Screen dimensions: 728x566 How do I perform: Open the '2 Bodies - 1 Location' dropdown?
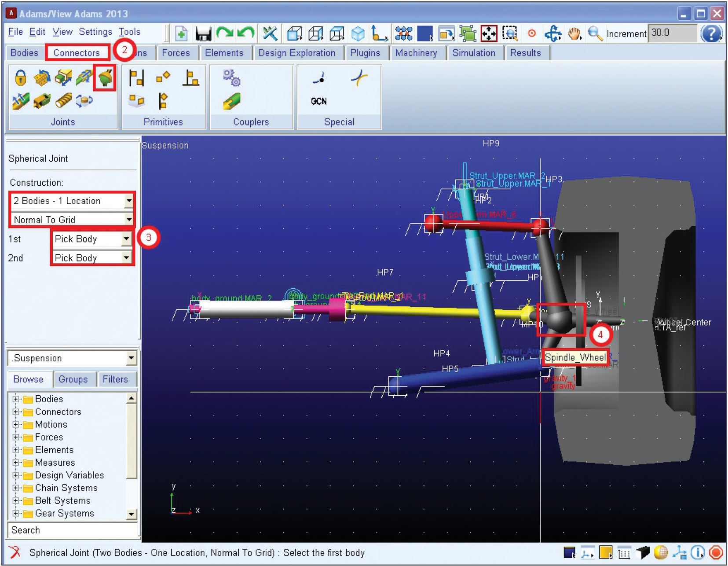(128, 201)
